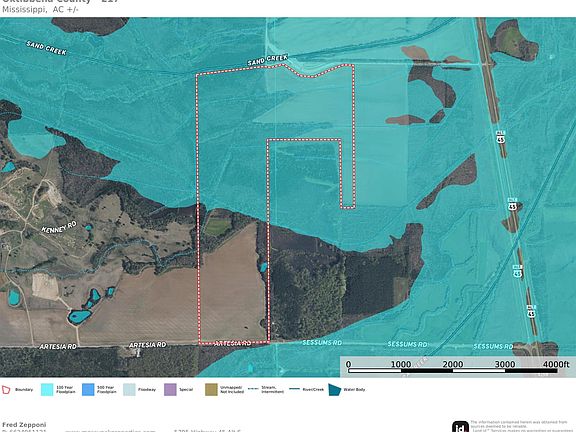Click the leftmost Sessums Rd label
The width and height of the screenshot is (576, 432).
click(x=322, y=343)
